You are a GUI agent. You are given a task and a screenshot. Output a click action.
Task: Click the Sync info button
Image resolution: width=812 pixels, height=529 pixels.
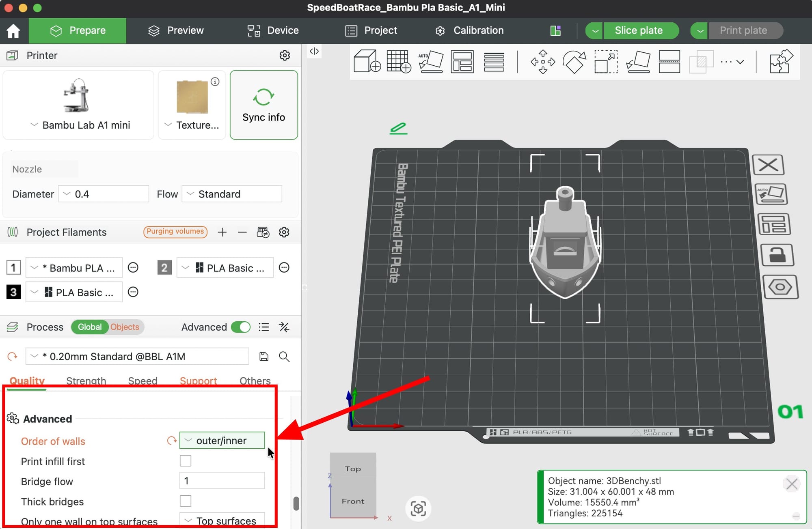coord(263,105)
